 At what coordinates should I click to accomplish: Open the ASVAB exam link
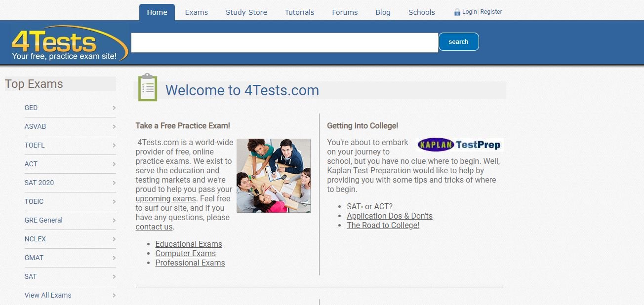click(35, 126)
